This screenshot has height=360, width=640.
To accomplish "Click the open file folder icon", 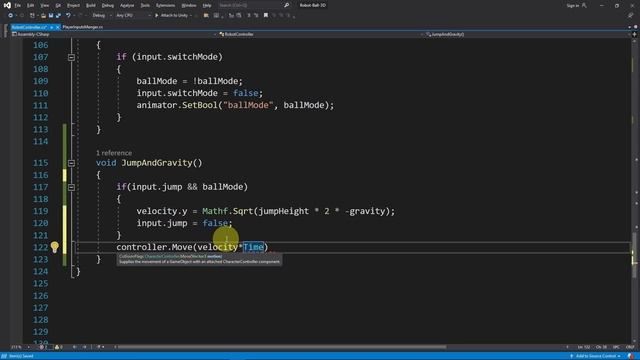I will click(43, 16).
